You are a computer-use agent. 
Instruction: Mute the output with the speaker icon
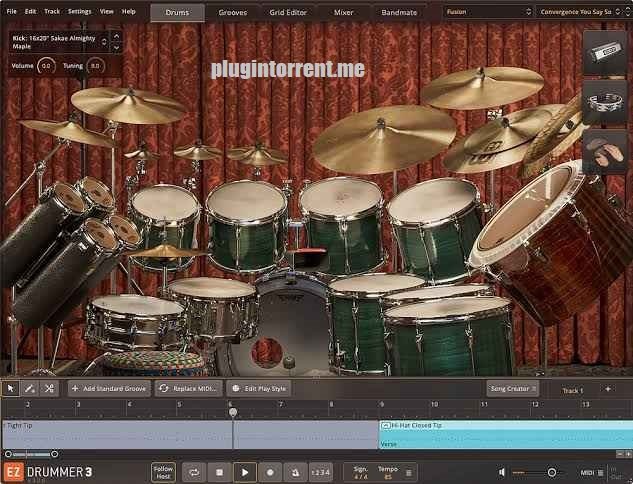[502, 472]
